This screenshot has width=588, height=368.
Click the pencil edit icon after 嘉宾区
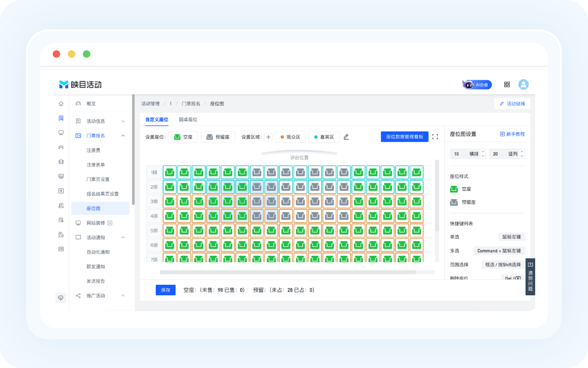(x=346, y=137)
